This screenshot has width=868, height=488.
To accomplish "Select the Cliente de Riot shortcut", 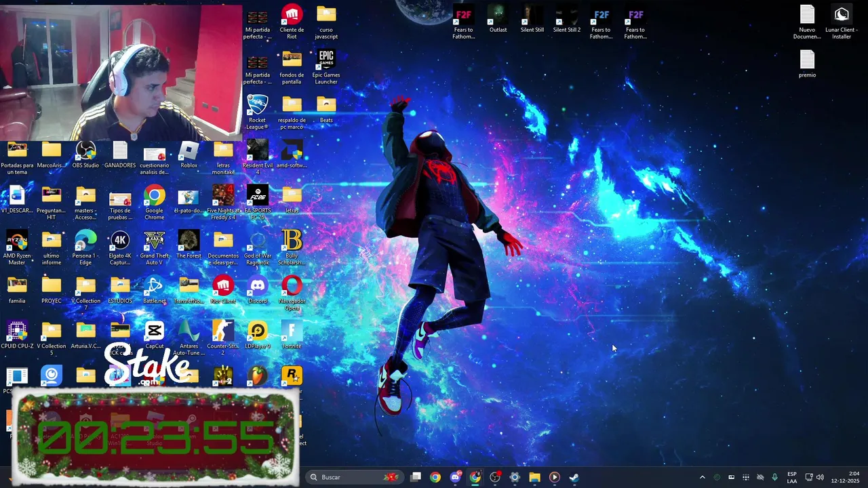I will pyautogui.click(x=292, y=22).
